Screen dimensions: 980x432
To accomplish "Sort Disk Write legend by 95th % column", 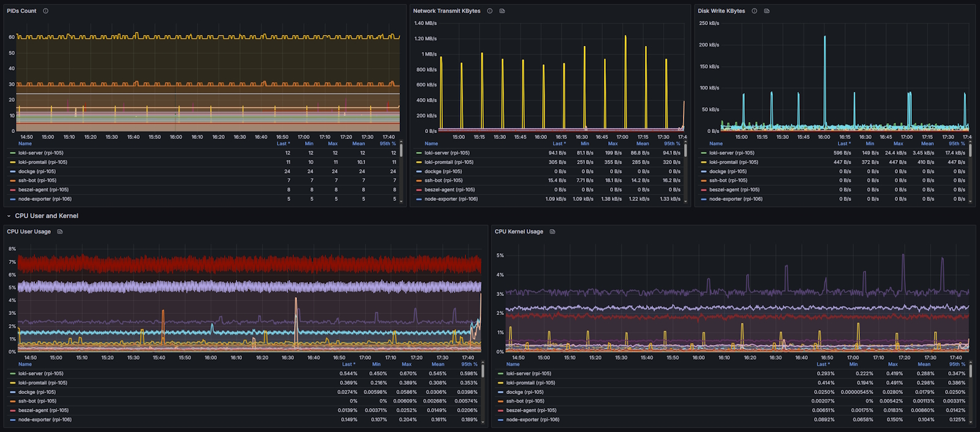I will click(x=956, y=143).
